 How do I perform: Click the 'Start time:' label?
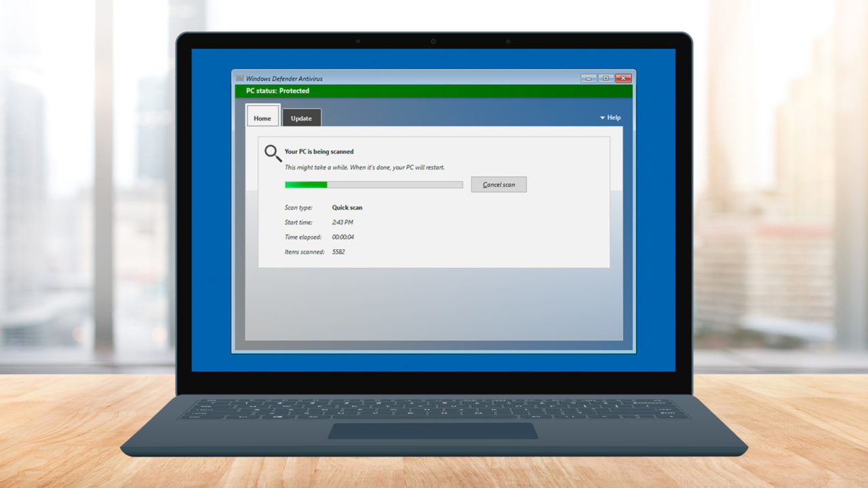tap(299, 223)
